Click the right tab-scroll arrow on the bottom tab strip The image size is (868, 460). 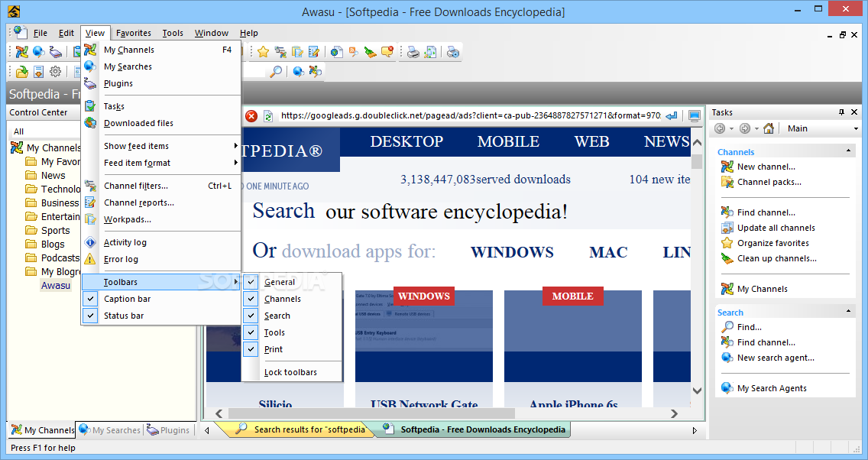pyautogui.click(x=695, y=430)
